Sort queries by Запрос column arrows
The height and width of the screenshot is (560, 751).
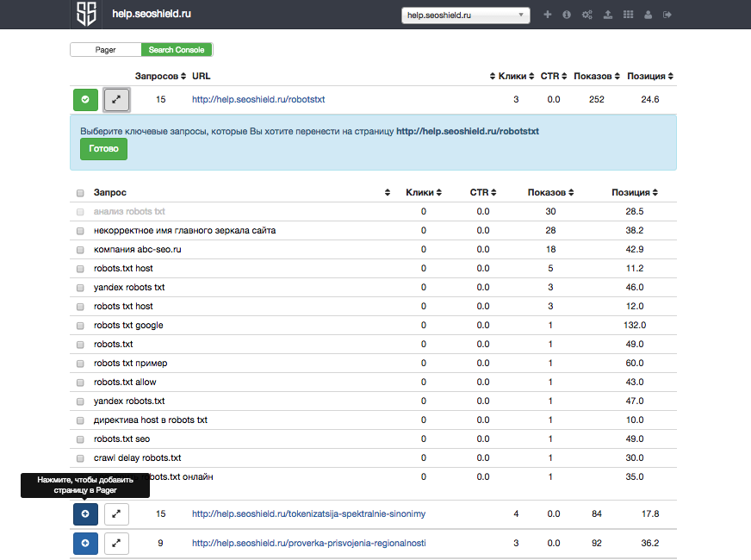(387, 193)
